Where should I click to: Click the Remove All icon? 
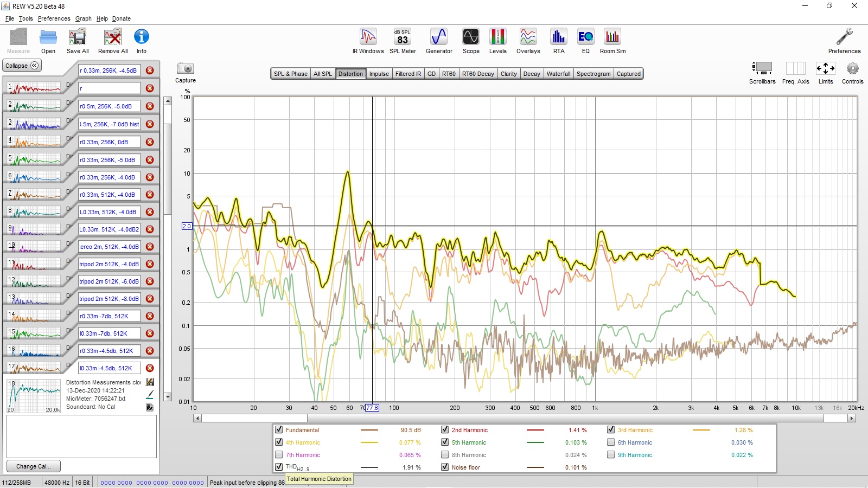pyautogui.click(x=113, y=37)
